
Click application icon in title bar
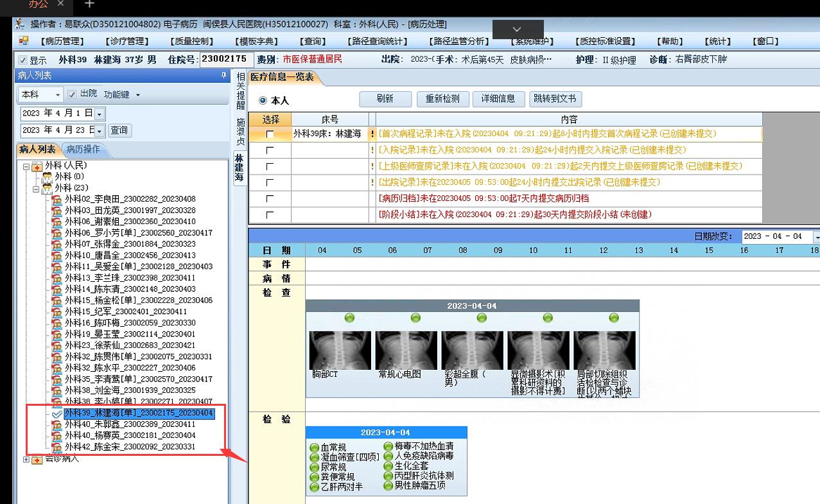pos(21,24)
